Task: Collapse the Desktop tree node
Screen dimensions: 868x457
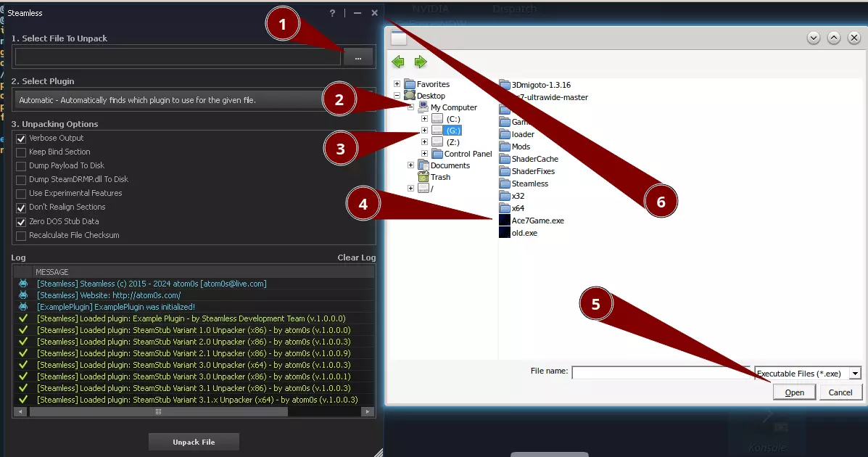Action: point(397,96)
